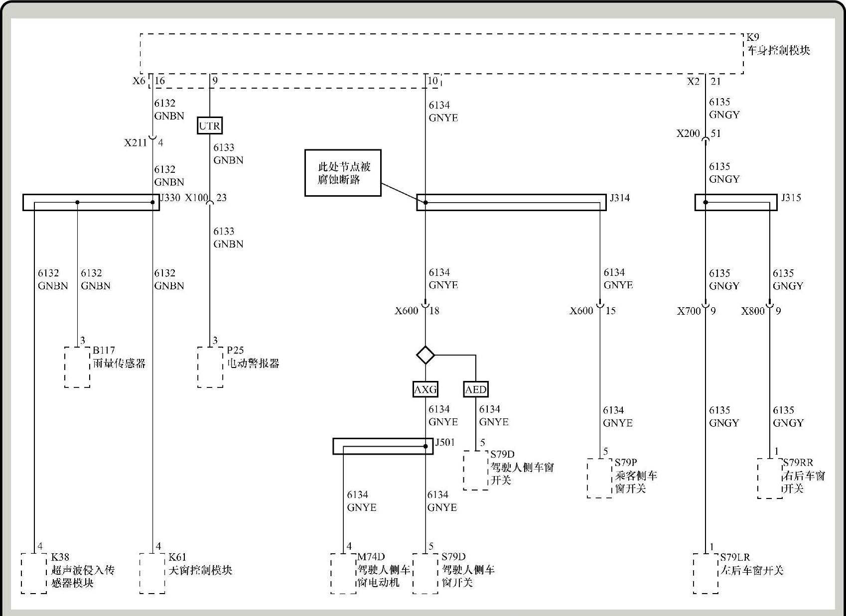The image size is (846, 616).
Task: Click the J330 splice label
Action: pos(170,198)
